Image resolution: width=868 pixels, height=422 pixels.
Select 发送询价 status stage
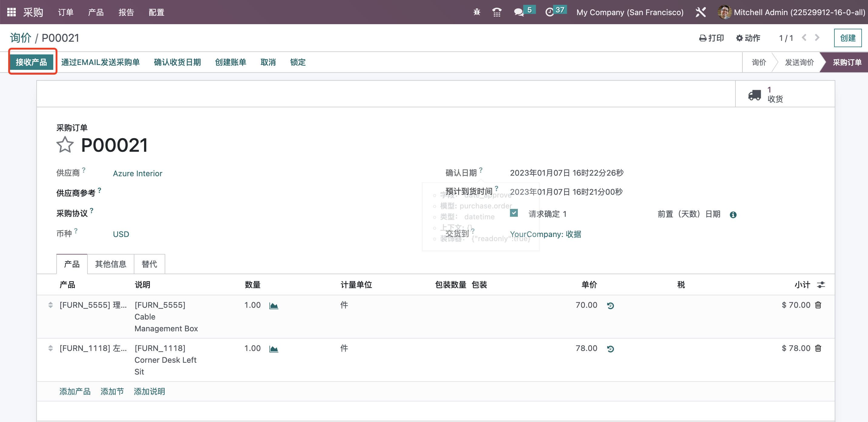(x=799, y=62)
